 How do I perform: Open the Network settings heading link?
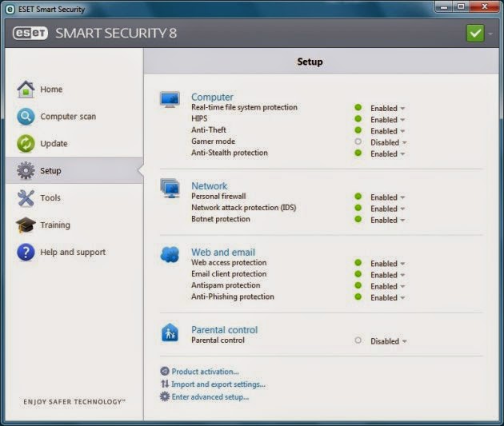coord(210,186)
